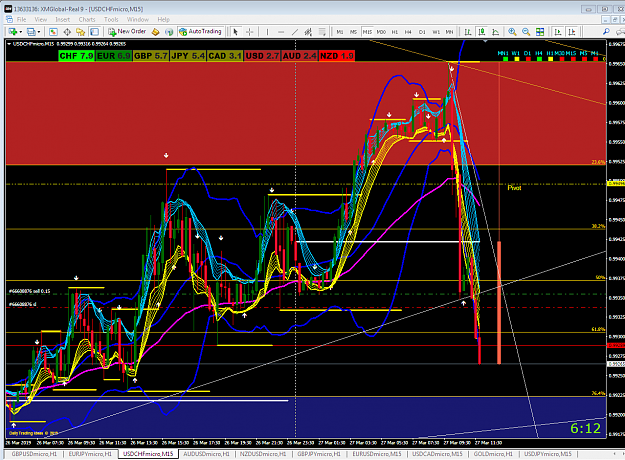Click the EUR 6.9 strength box
The image size is (625, 460).
click(x=114, y=56)
